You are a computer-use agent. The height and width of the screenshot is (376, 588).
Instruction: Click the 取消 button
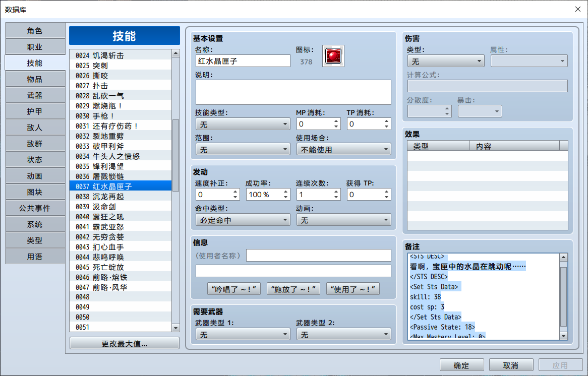511,365
